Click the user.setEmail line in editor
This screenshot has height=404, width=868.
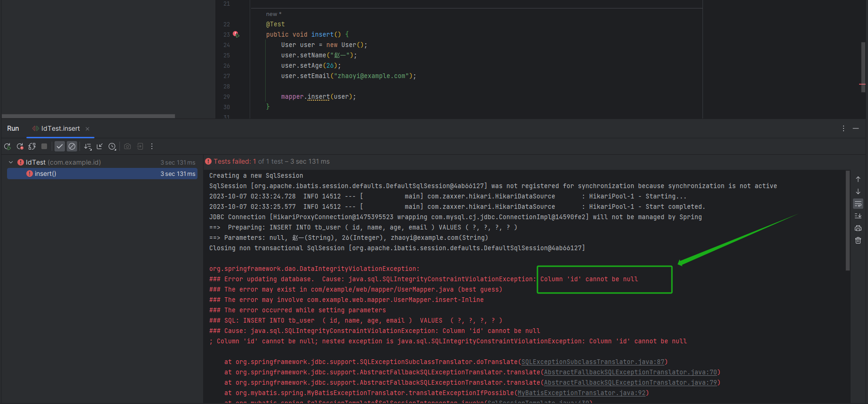348,76
